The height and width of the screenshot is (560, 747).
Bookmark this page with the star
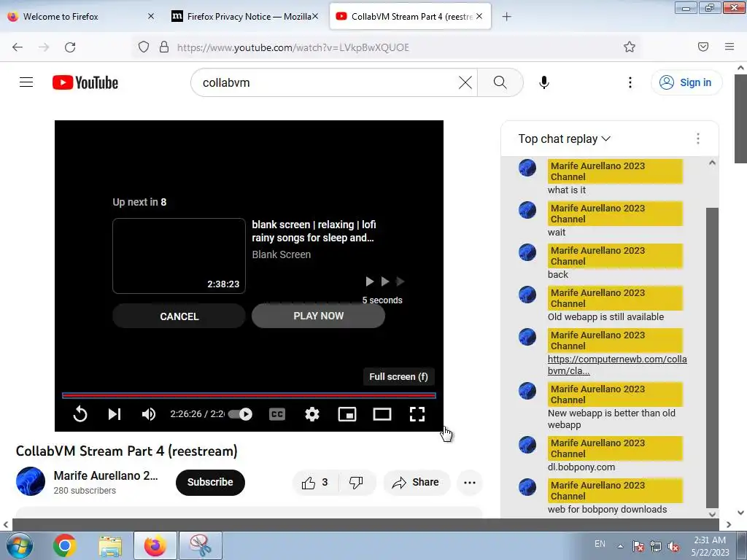pos(630,47)
